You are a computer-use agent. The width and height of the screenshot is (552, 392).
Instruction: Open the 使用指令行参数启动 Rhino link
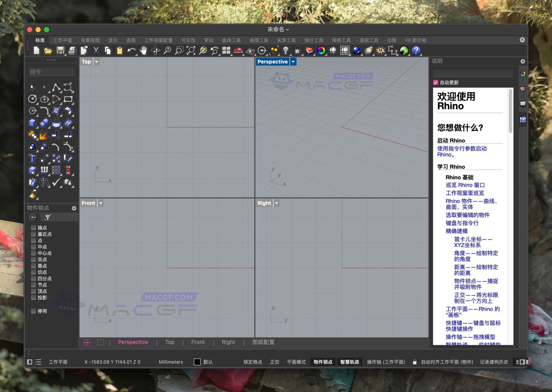pos(462,151)
